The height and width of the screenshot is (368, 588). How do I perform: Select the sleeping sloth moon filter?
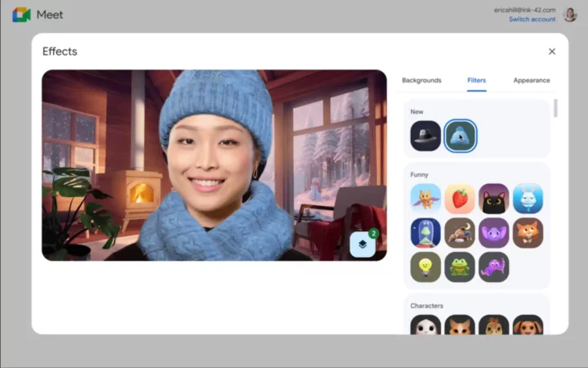(x=460, y=233)
